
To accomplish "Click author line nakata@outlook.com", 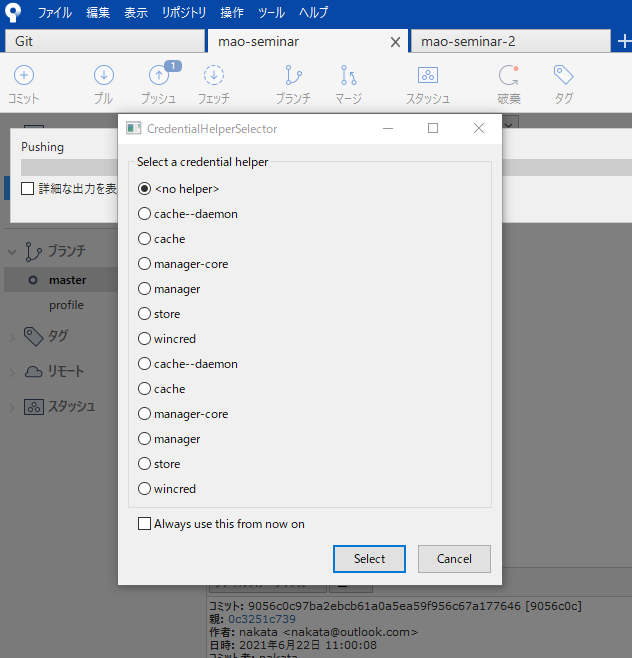I will click(314, 632).
